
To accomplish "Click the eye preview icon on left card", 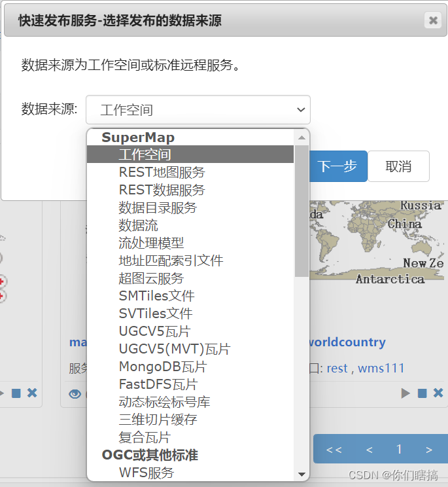I will tap(75, 394).
